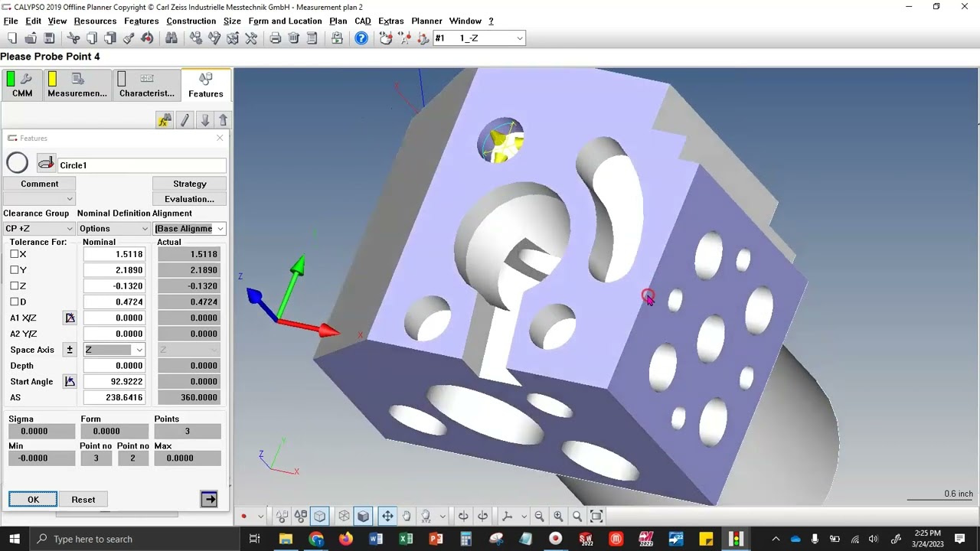980x551 pixels.
Task: Click the Zoom In magnifier icon
Action: click(x=558, y=517)
